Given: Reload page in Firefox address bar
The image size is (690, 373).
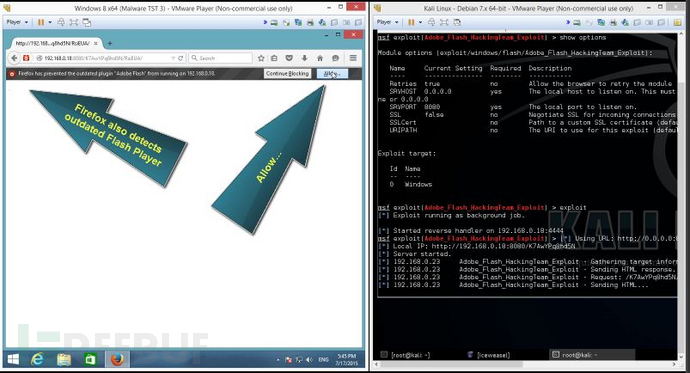Looking at the screenshot, I should coord(180,58).
